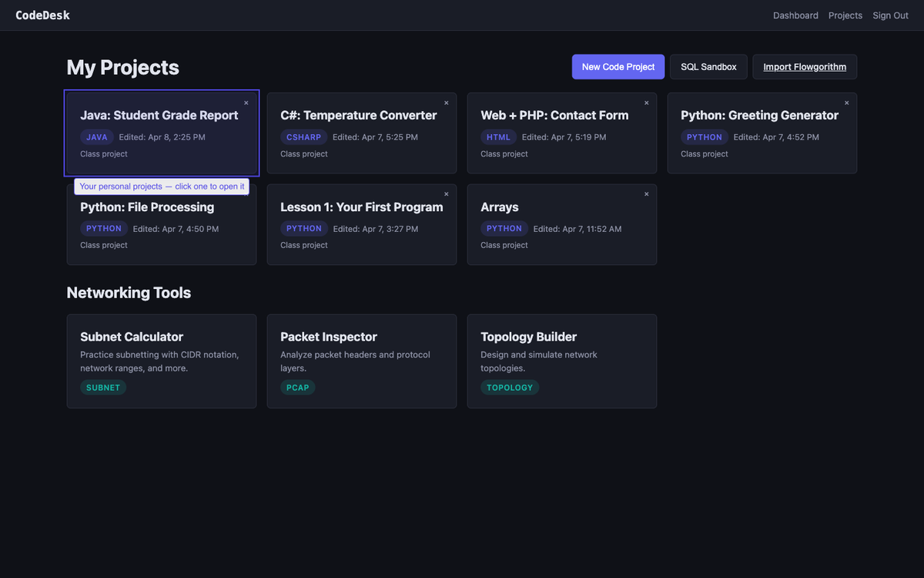
Task: Dismiss the Web + PHP: Contact Form project
Action: pos(646,102)
